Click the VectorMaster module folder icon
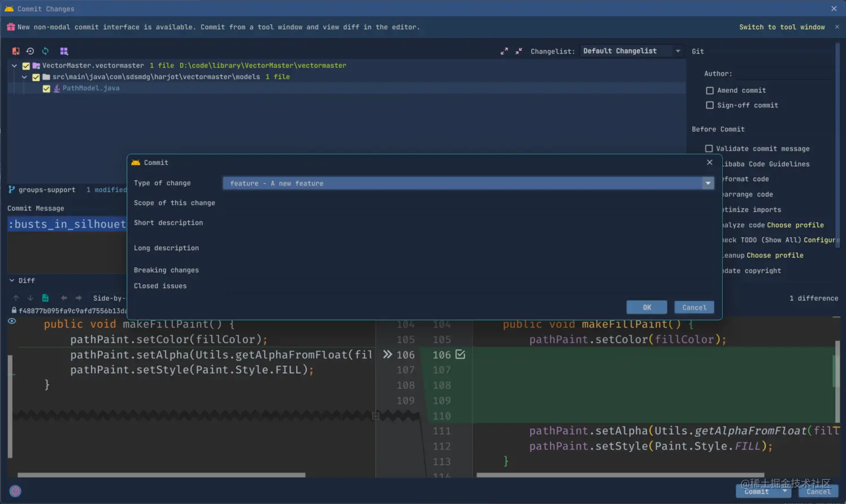Screen dimensions: 846x504 pyautogui.click(x=36, y=66)
